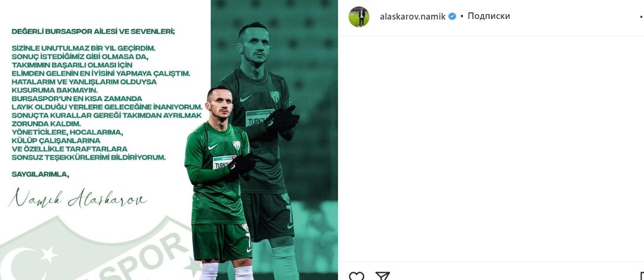The height and width of the screenshot is (280, 644).
Task: Click the foreground player's black gloves
Action: pyautogui.click(x=241, y=165)
